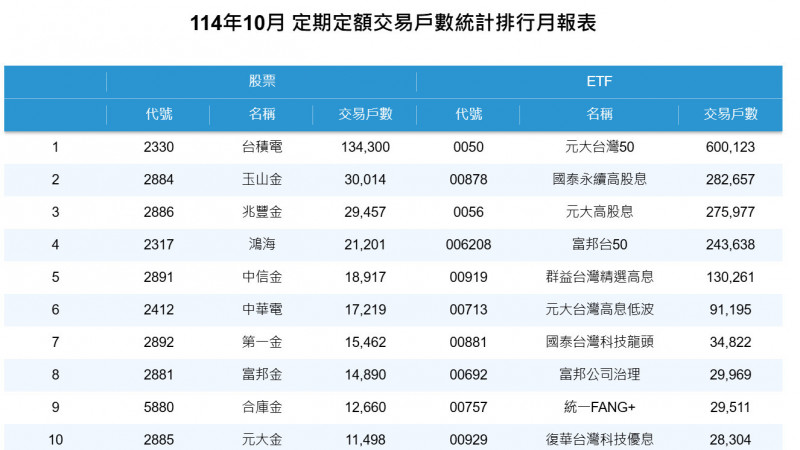This screenshot has width=800, height=450.
Task: Click the value 12,660
Action: [x=365, y=408]
